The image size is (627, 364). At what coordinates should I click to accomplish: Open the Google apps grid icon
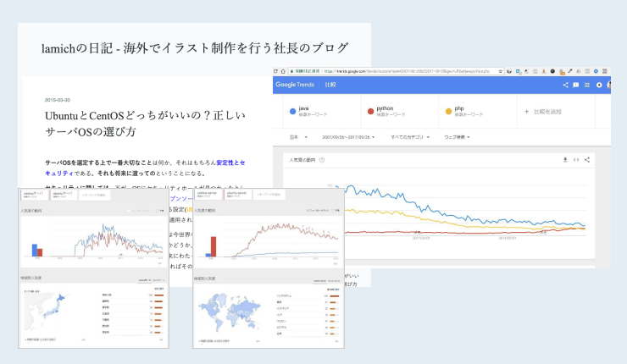coord(587,85)
